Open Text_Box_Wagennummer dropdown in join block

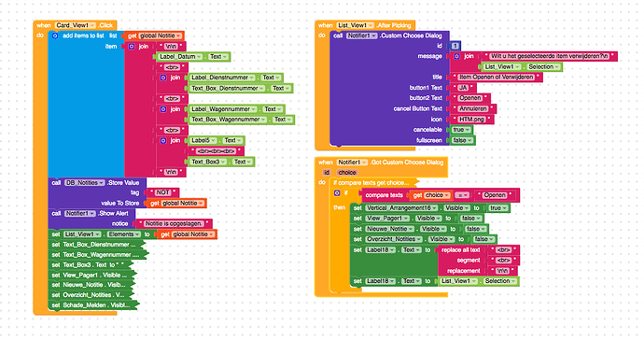pos(229,120)
